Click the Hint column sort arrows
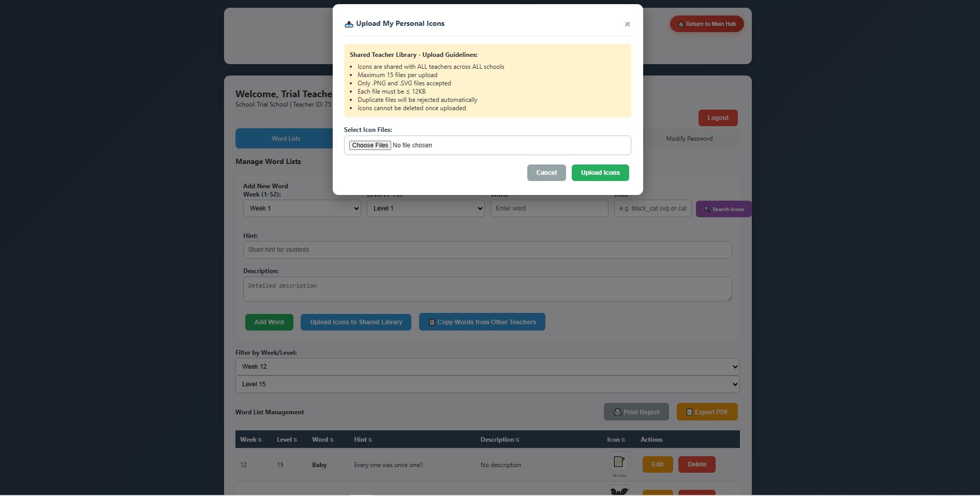The image size is (980, 496). (370, 440)
